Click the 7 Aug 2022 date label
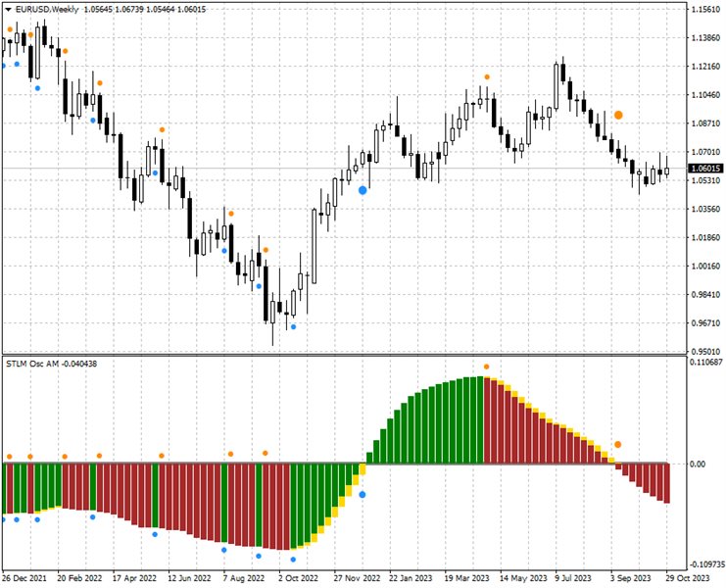This screenshot has width=726, height=588. (244, 578)
